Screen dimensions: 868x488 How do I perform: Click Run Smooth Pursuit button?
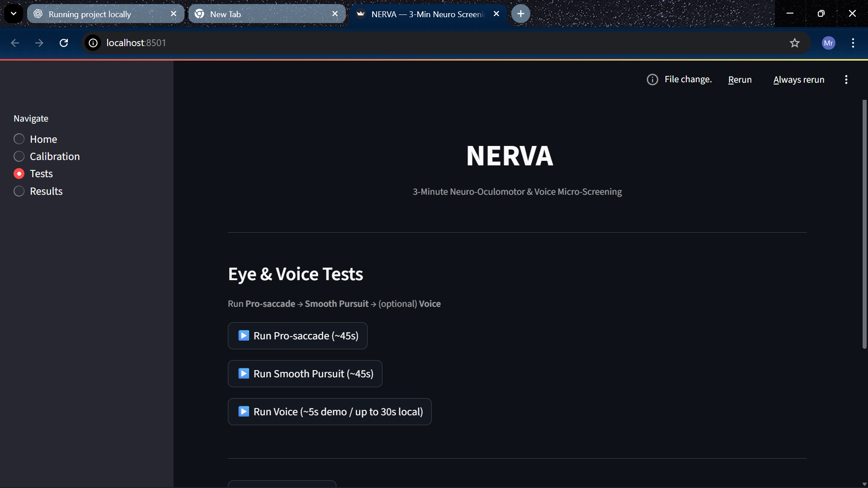click(x=305, y=374)
